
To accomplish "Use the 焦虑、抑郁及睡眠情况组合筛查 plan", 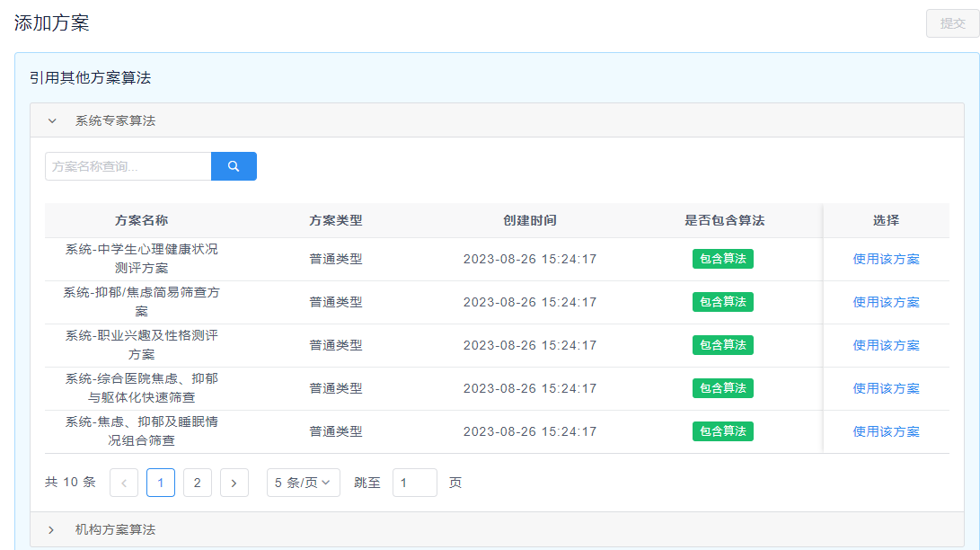I will click(886, 432).
